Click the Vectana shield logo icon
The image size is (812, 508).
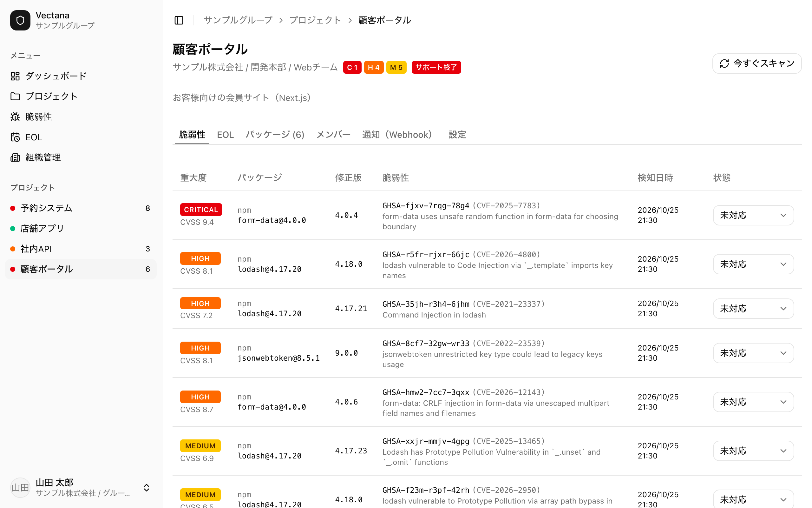[x=20, y=20]
